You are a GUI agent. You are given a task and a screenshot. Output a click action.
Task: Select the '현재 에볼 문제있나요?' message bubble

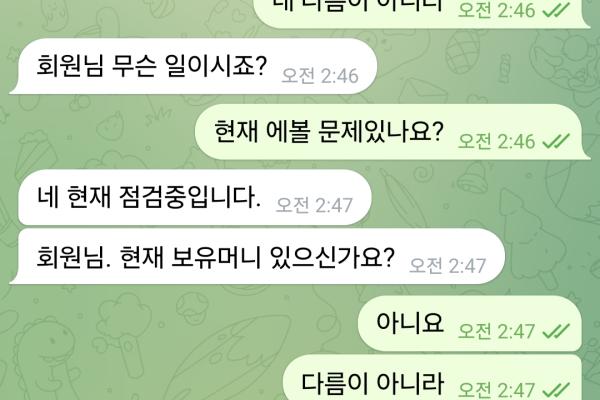[393, 132]
